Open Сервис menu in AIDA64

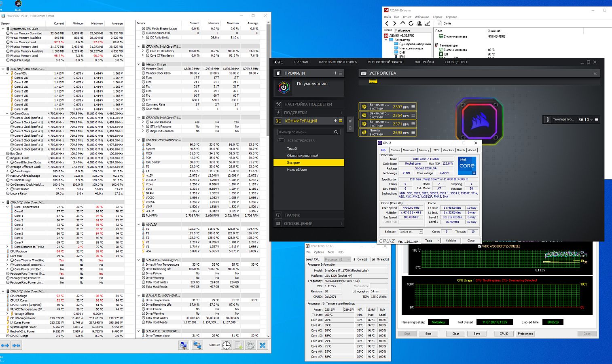pos(438,17)
